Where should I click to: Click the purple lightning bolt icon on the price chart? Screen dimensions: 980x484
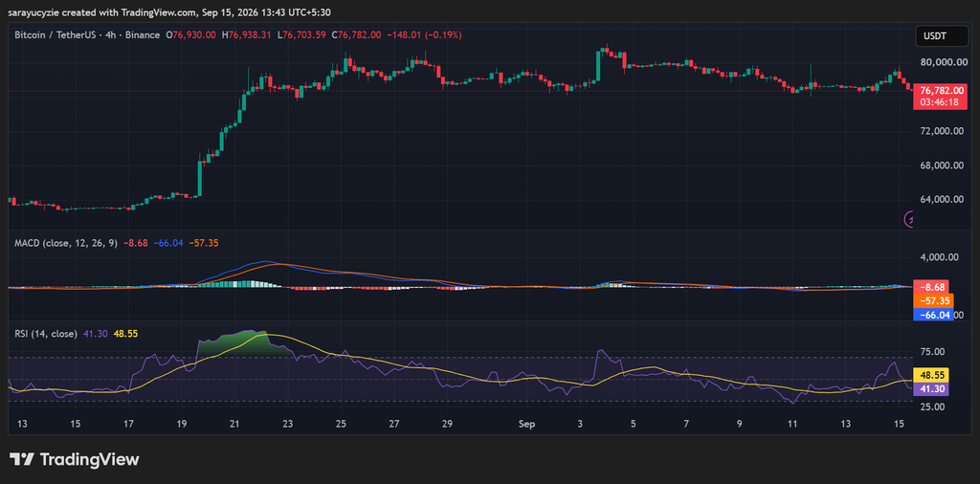point(911,219)
